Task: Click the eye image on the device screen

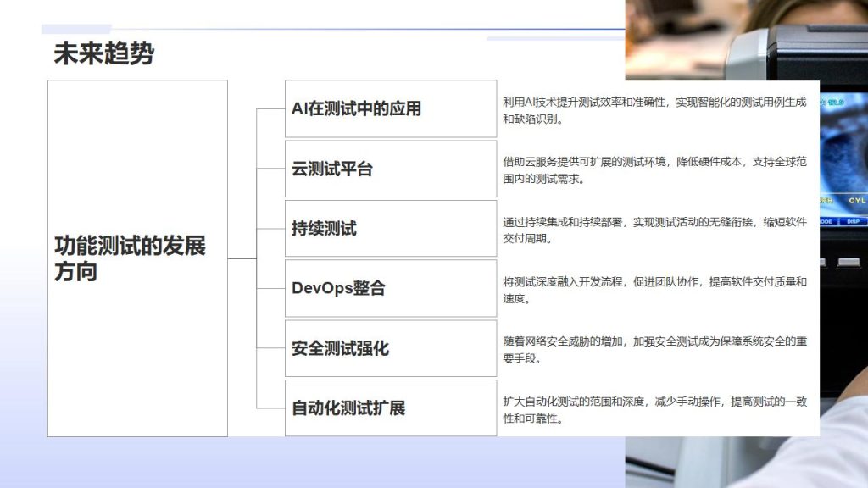Action: click(x=843, y=144)
